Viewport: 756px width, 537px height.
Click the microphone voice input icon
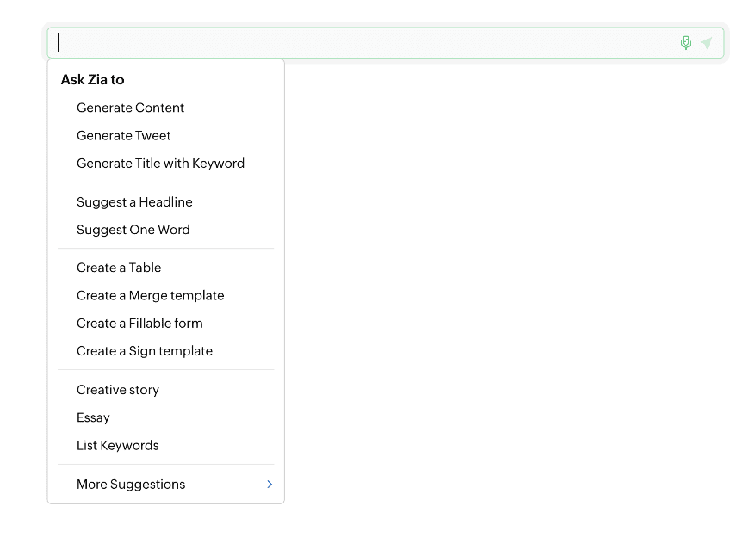685,43
